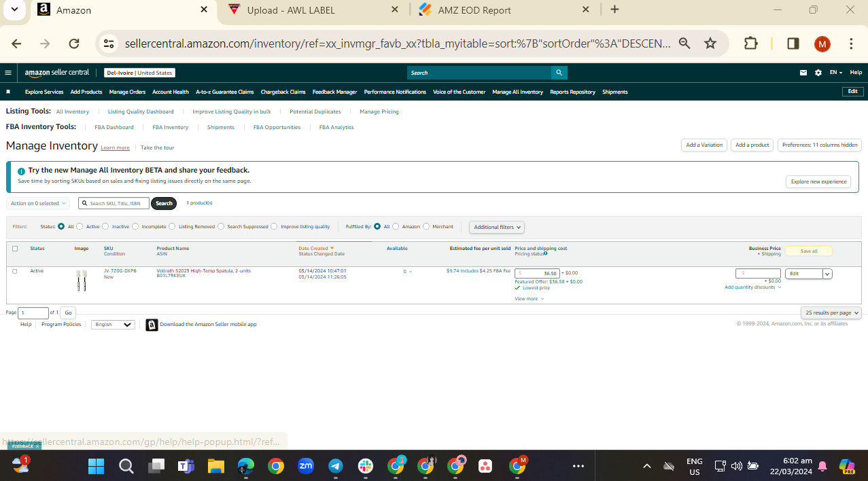Bookmark this page with star icon
This screenshot has height=481, width=868.
click(710, 43)
